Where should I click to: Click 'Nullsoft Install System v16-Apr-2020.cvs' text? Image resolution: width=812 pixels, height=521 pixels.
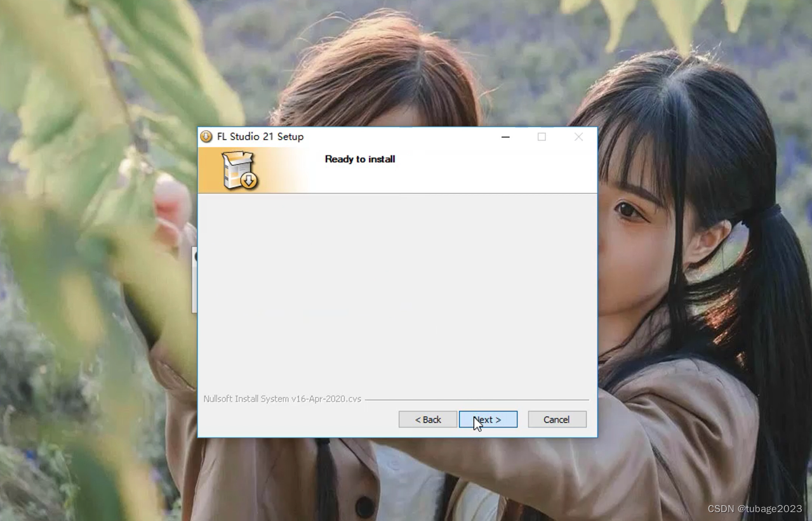pyautogui.click(x=283, y=399)
